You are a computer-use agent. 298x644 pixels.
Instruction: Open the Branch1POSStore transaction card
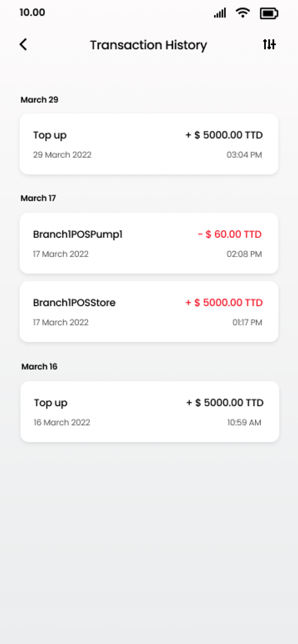pos(149,311)
